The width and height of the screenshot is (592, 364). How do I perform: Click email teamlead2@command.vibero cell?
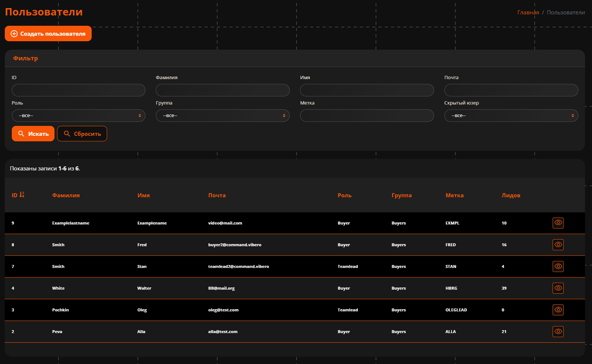pyautogui.click(x=239, y=266)
